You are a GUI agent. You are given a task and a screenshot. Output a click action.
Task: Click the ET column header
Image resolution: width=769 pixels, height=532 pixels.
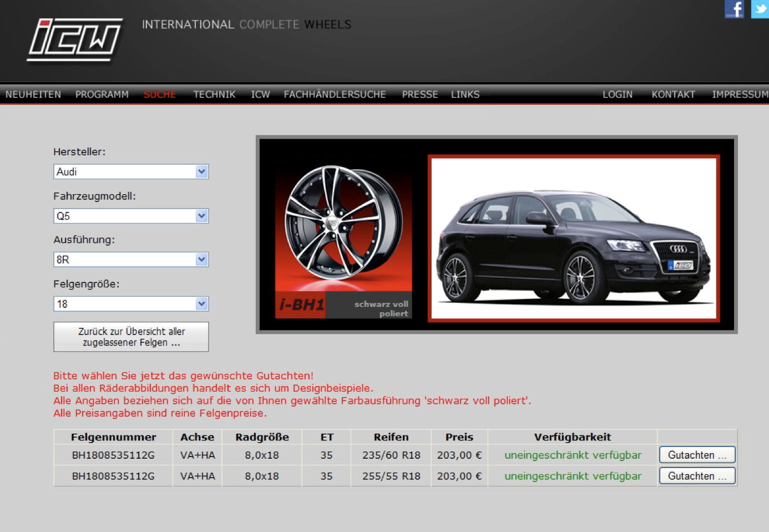[327, 437]
